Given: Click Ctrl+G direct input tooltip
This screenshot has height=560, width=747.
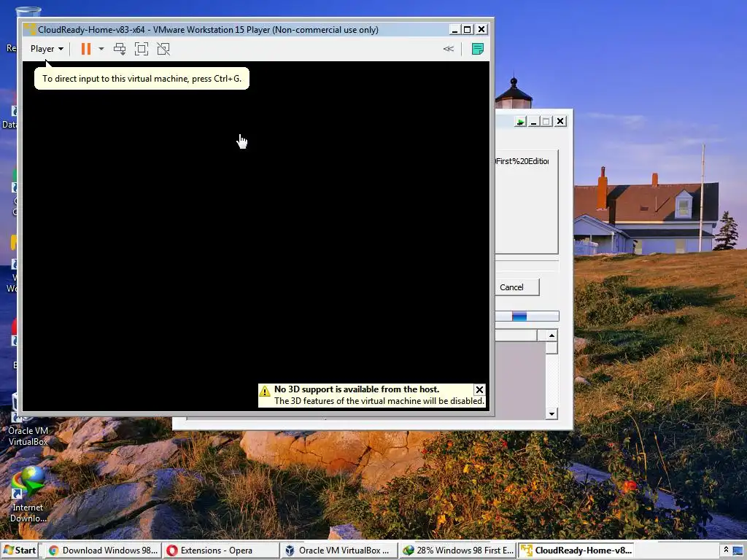Looking at the screenshot, I should coord(142,79).
